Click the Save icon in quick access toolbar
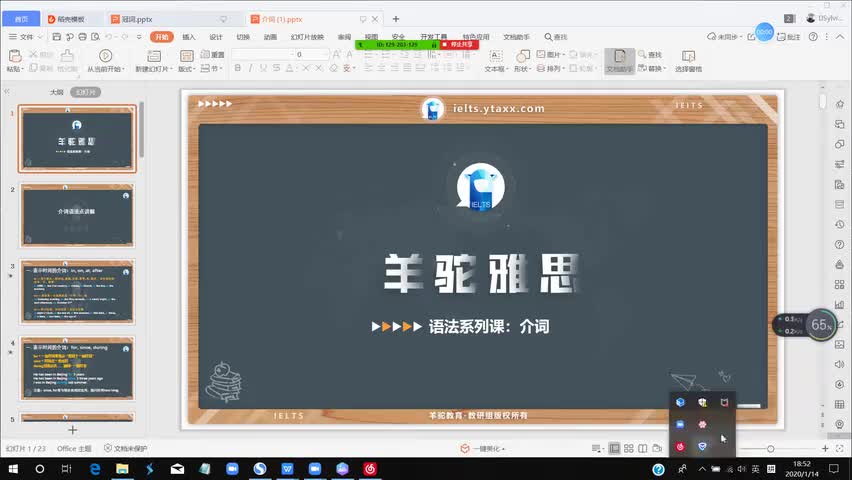852x480 pixels. tap(57, 37)
